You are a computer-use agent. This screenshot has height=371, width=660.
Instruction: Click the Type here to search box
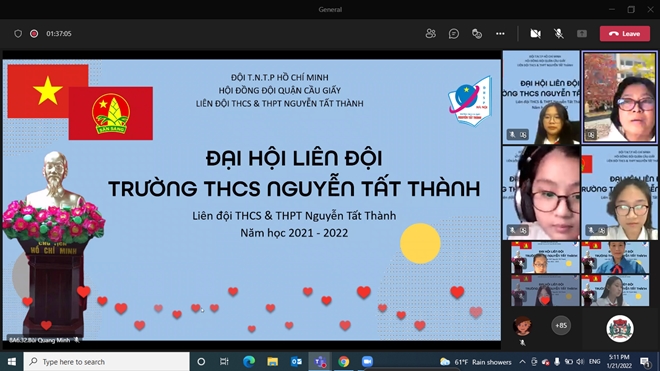pyautogui.click(x=106, y=362)
